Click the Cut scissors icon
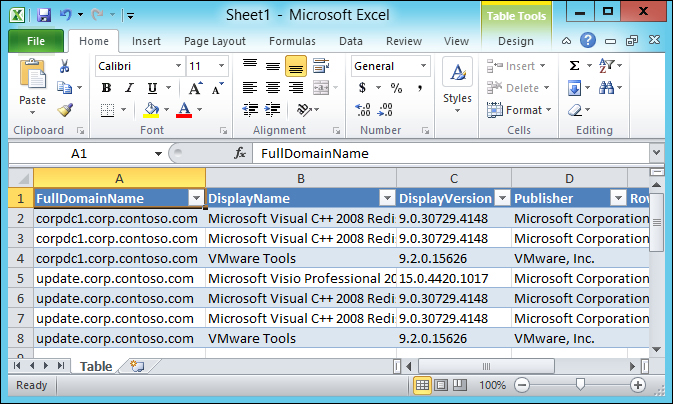Viewport: 673px width, 404px height. [64, 66]
